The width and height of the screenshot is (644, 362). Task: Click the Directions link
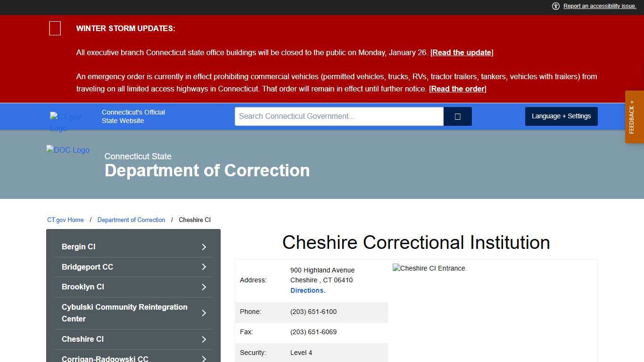(307, 290)
